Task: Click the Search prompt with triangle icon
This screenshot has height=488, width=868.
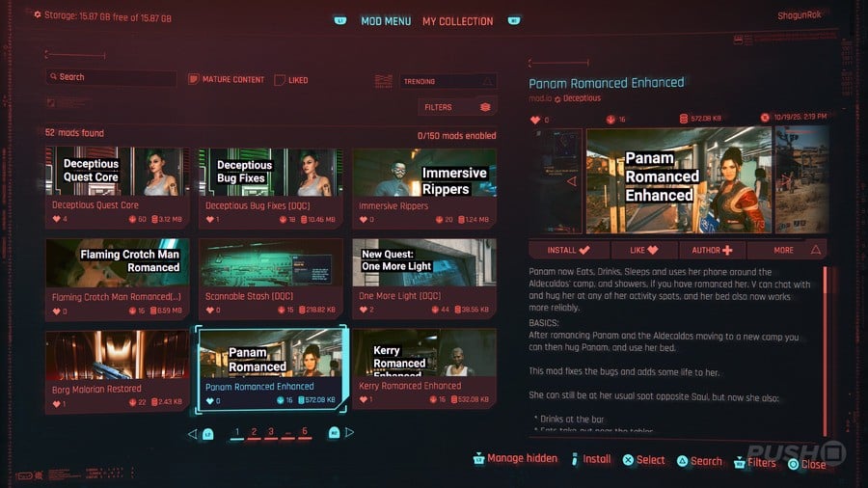Action: (x=699, y=461)
